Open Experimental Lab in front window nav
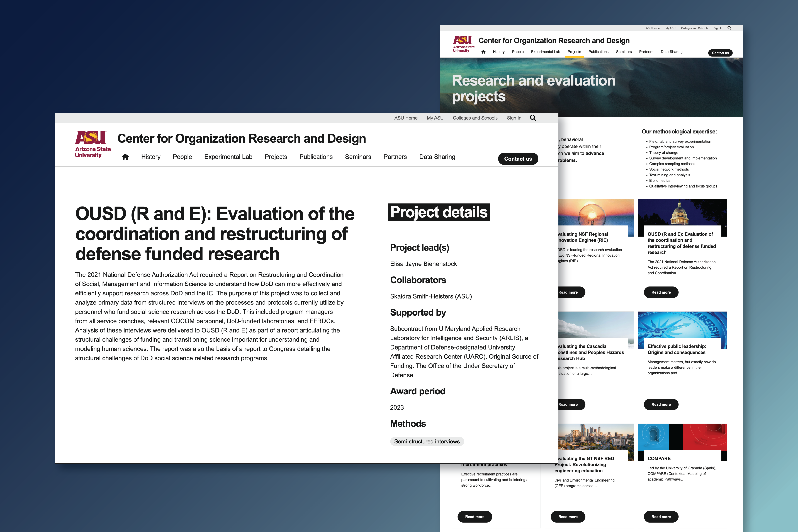Viewport: 798px width, 532px height. (x=228, y=157)
